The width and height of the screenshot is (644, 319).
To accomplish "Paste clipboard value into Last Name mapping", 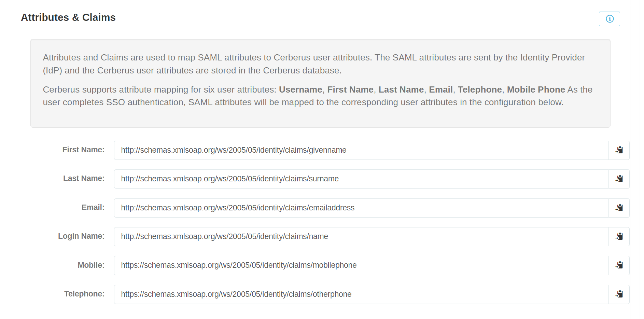I will tap(619, 179).
